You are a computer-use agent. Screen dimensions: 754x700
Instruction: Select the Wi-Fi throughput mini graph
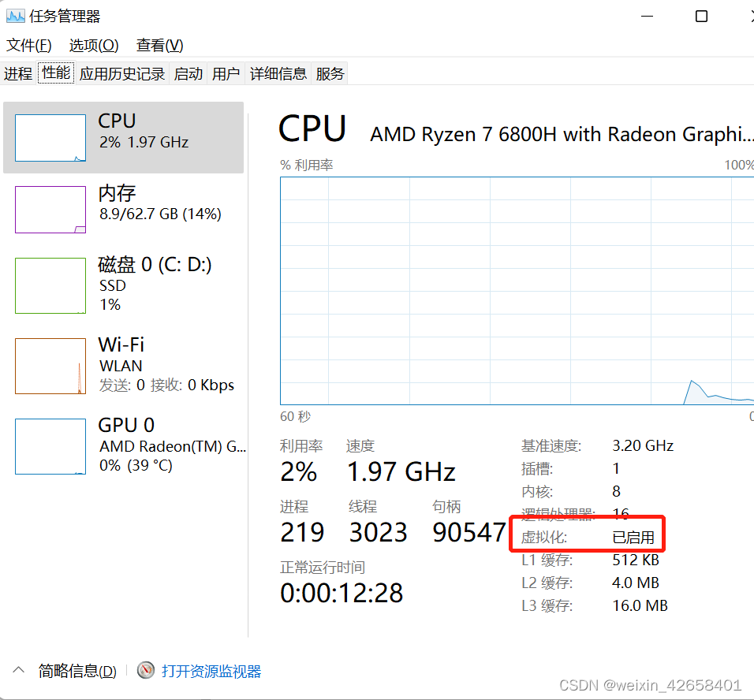pyautogui.click(x=50, y=366)
